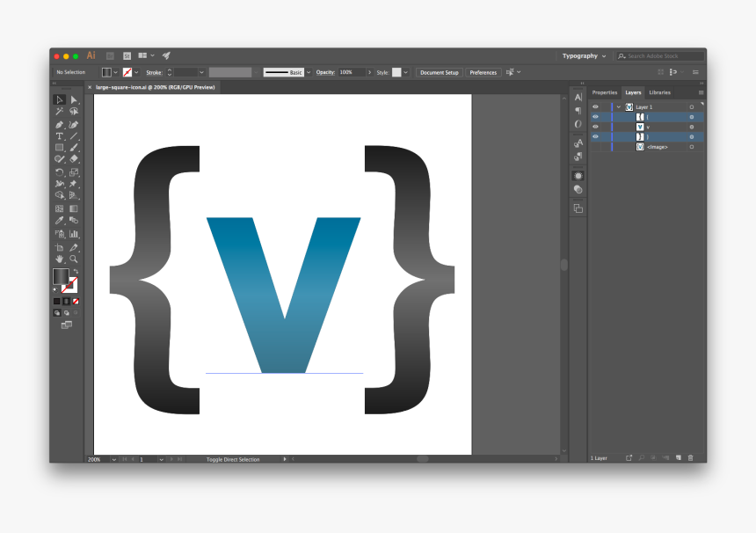Select the Curvature tool
The image size is (756, 533).
[74, 124]
